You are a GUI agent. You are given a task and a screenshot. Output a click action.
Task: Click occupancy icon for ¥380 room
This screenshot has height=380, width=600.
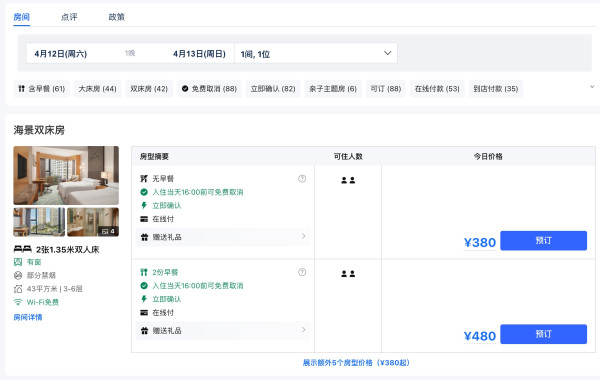coord(348,180)
